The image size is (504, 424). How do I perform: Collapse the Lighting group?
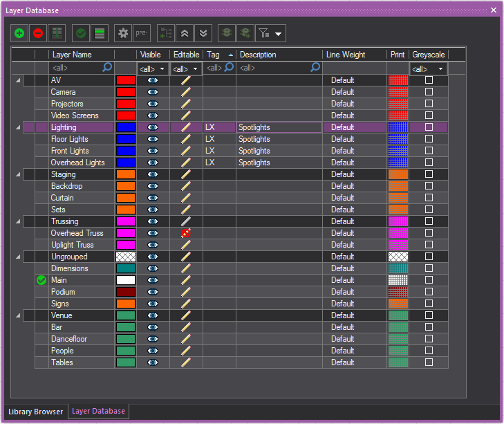(x=17, y=127)
